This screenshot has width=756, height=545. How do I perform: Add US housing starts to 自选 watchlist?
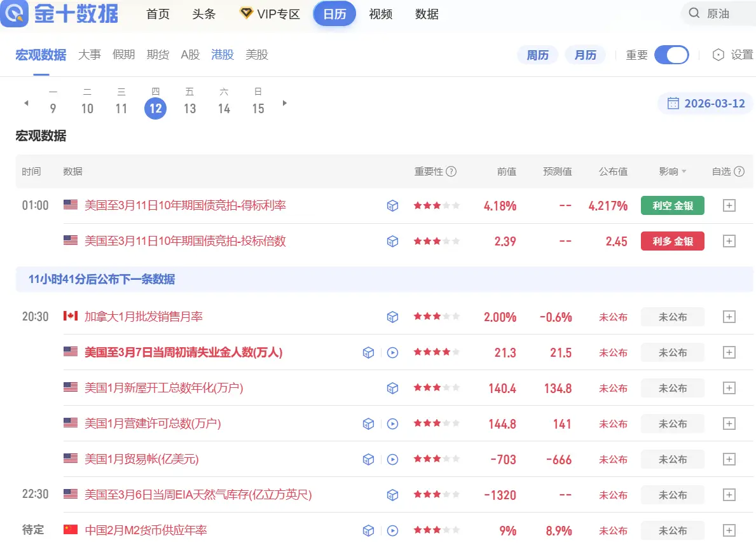click(x=729, y=388)
